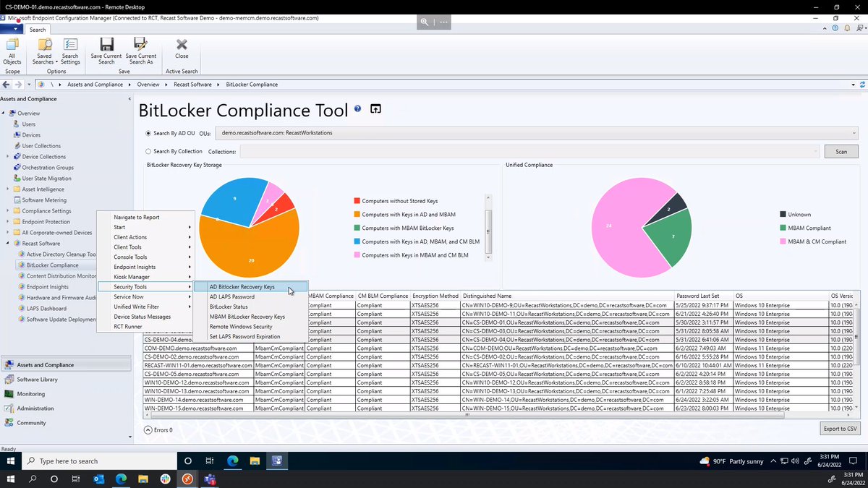868x488 pixels.
Task: Expand the Compliance Settings tree node
Action: (9, 211)
